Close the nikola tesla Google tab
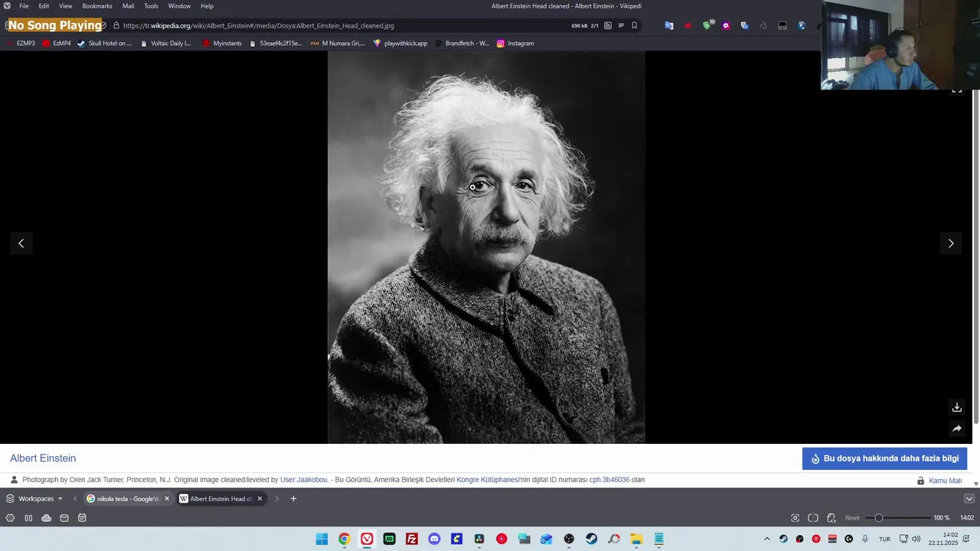This screenshot has height=551, width=980. click(166, 499)
